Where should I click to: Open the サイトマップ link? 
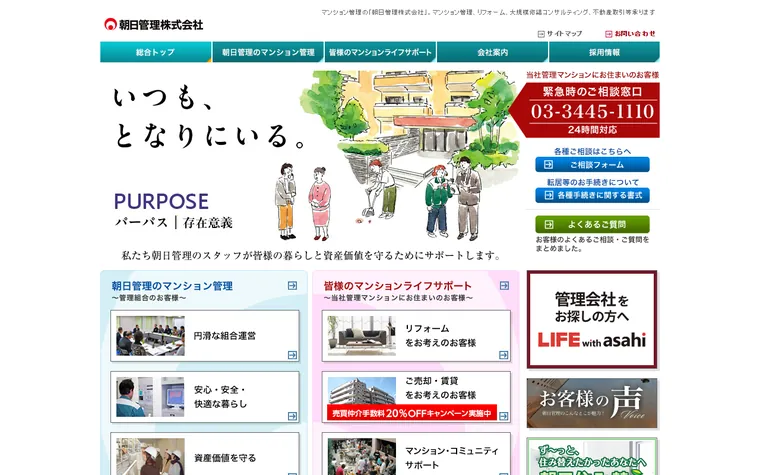point(560,34)
